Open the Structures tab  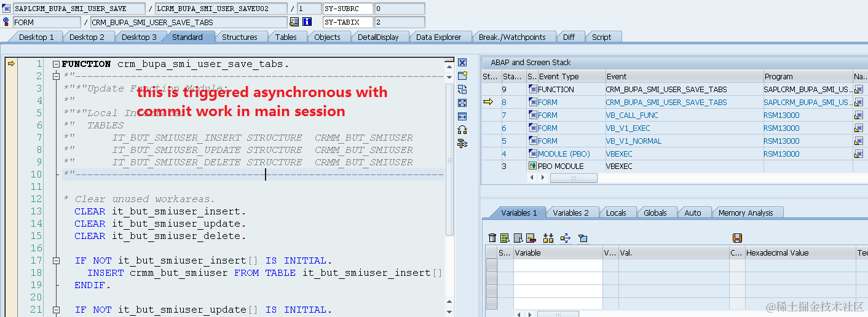pyautogui.click(x=240, y=37)
